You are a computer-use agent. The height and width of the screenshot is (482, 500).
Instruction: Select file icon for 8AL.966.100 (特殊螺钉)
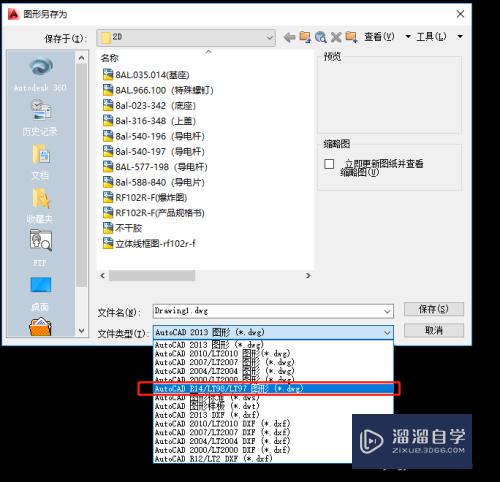click(108, 90)
